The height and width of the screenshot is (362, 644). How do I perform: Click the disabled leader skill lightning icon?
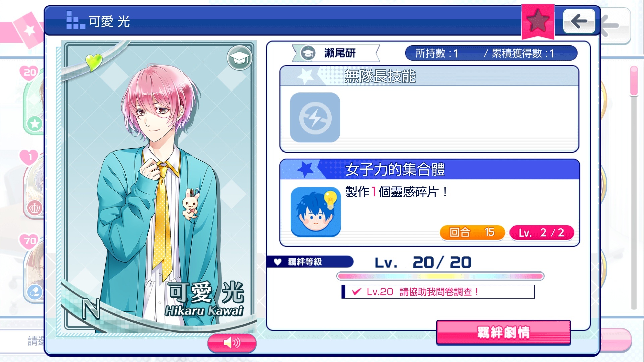315,117
